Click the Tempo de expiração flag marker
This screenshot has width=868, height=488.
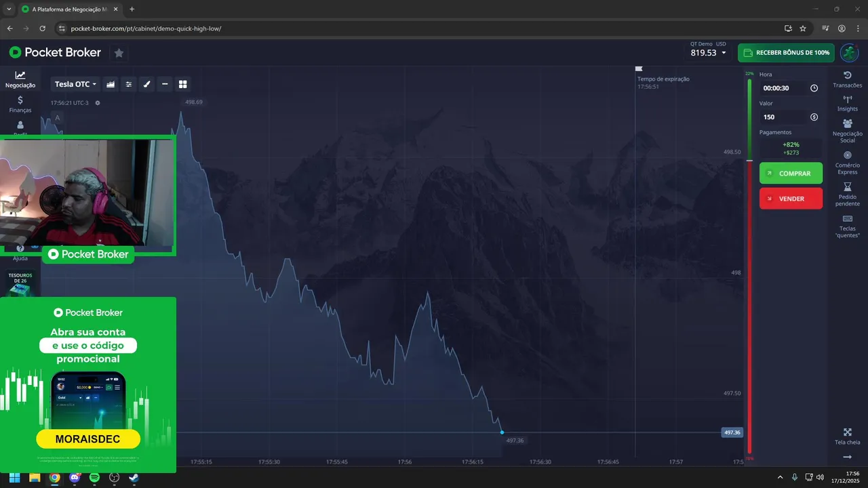(639, 68)
